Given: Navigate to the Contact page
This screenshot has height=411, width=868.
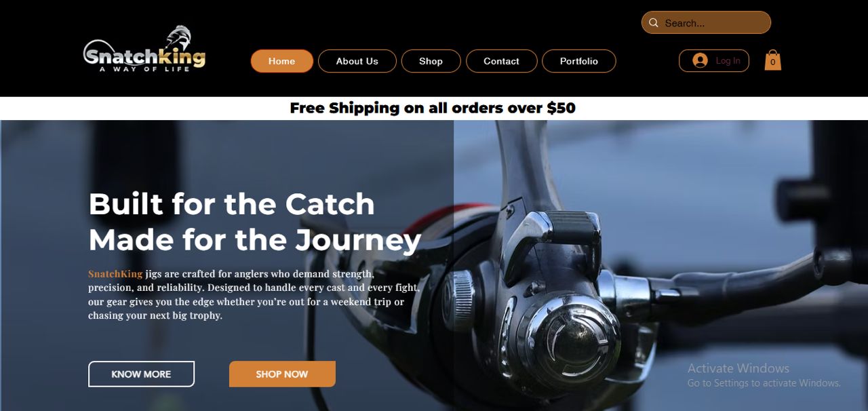Looking at the screenshot, I should coord(501,61).
